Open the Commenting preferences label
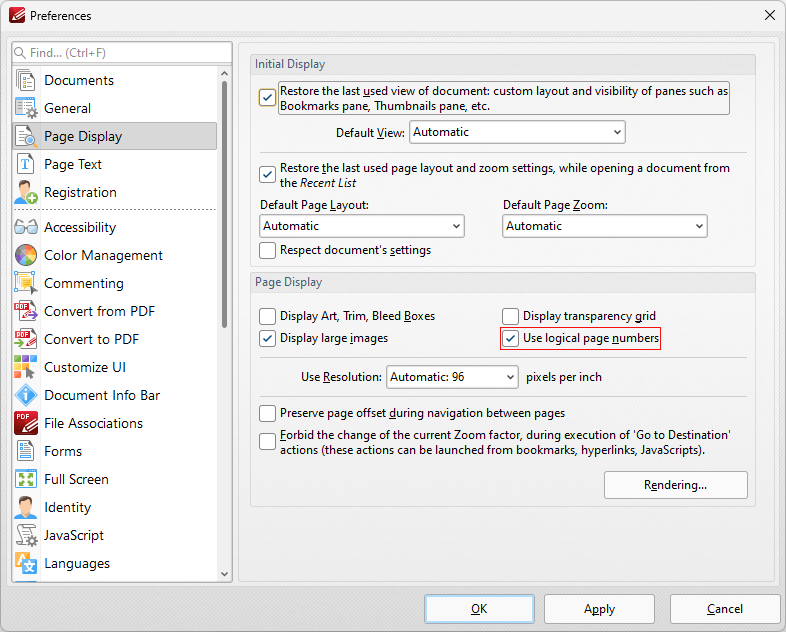 click(84, 283)
